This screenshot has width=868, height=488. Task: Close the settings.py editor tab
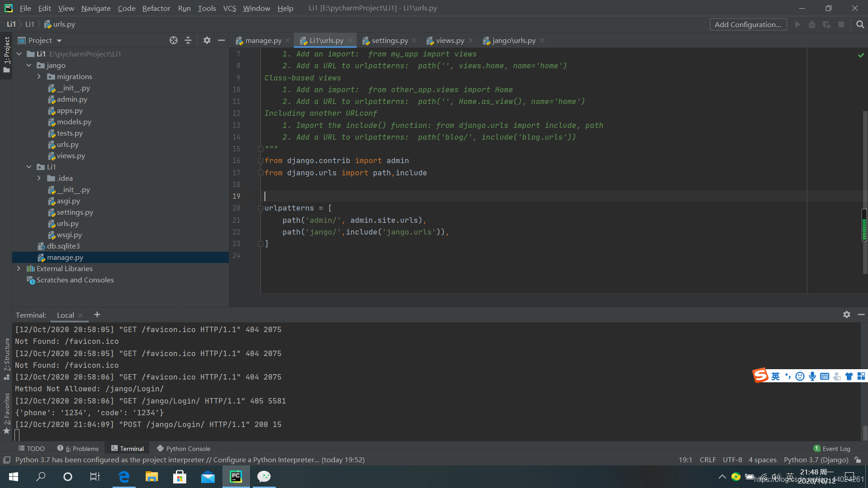coord(414,41)
